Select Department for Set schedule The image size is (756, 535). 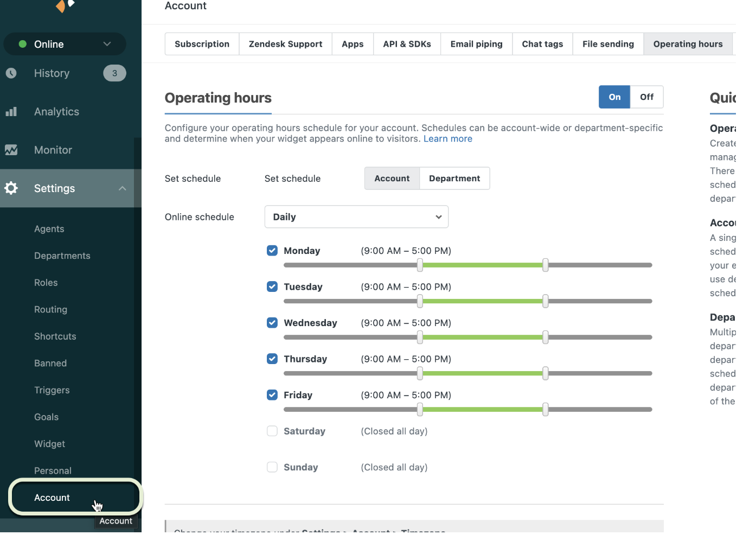click(x=454, y=178)
